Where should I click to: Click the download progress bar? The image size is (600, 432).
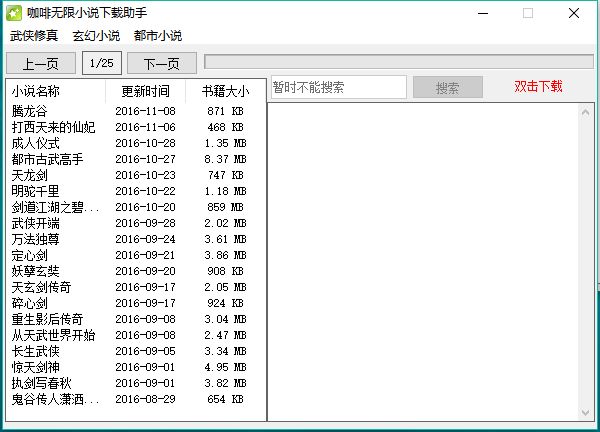click(x=399, y=62)
